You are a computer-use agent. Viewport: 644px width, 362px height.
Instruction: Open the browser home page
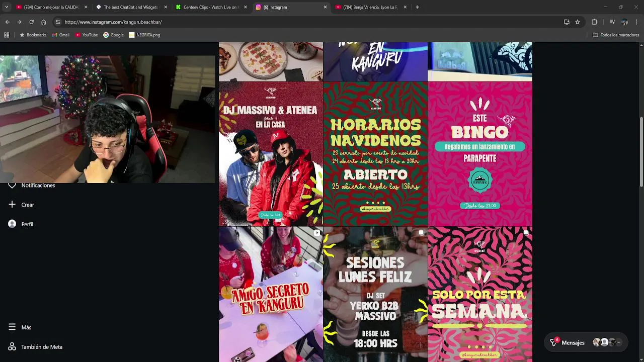tap(43, 22)
